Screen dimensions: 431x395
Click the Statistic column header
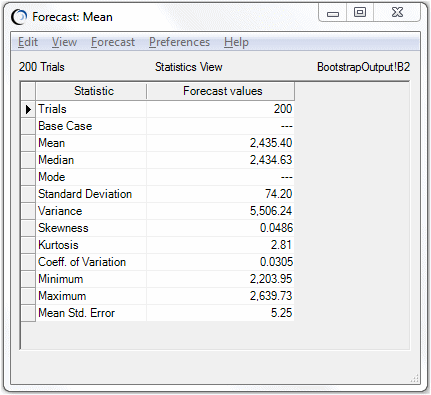click(91, 91)
